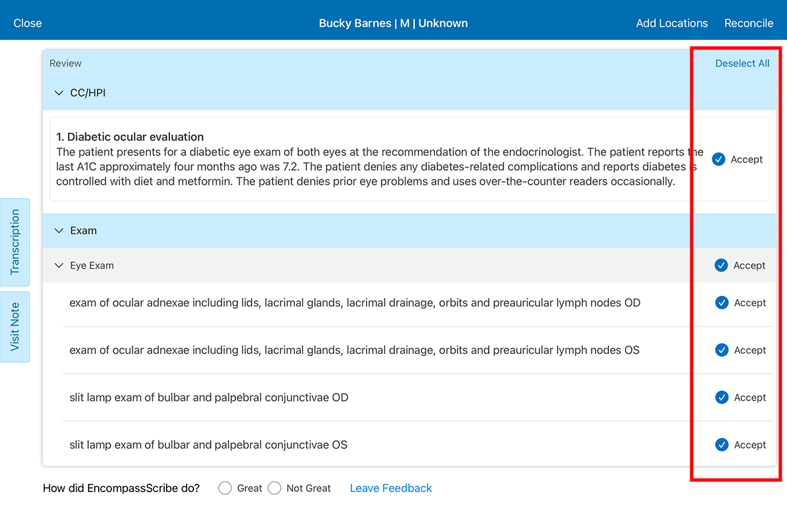This screenshot has height=532, width=787.
Task: Select slit lamp exam conjunctivae OD row text
Action: point(209,397)
